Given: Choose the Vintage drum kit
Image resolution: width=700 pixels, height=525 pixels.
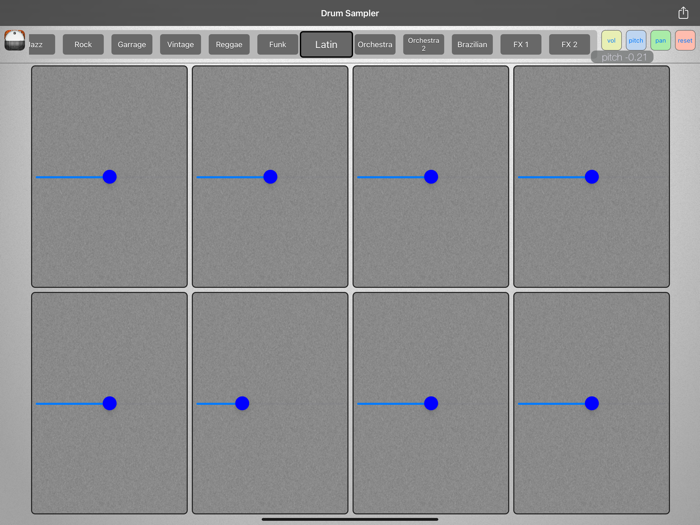Looking at the screenshot, I should 180,45.
